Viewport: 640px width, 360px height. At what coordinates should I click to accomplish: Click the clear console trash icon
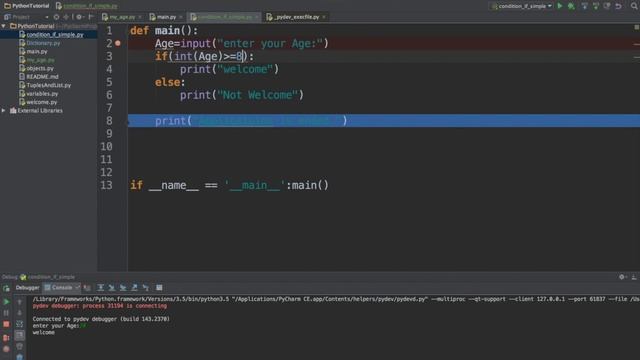19,347
